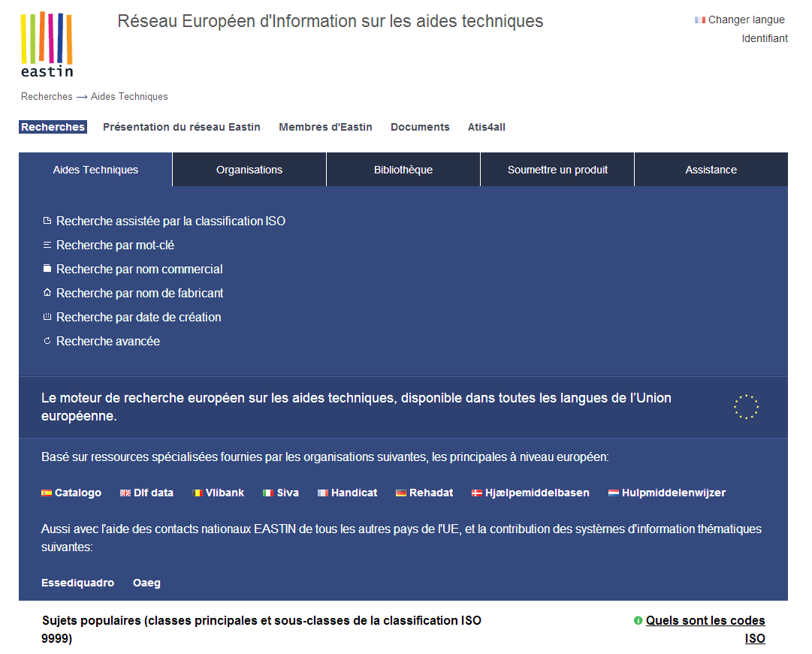Open the Hulpmiddelenwijzer link
Viewport: 812px width, 654px height.
tap(673, 493)
